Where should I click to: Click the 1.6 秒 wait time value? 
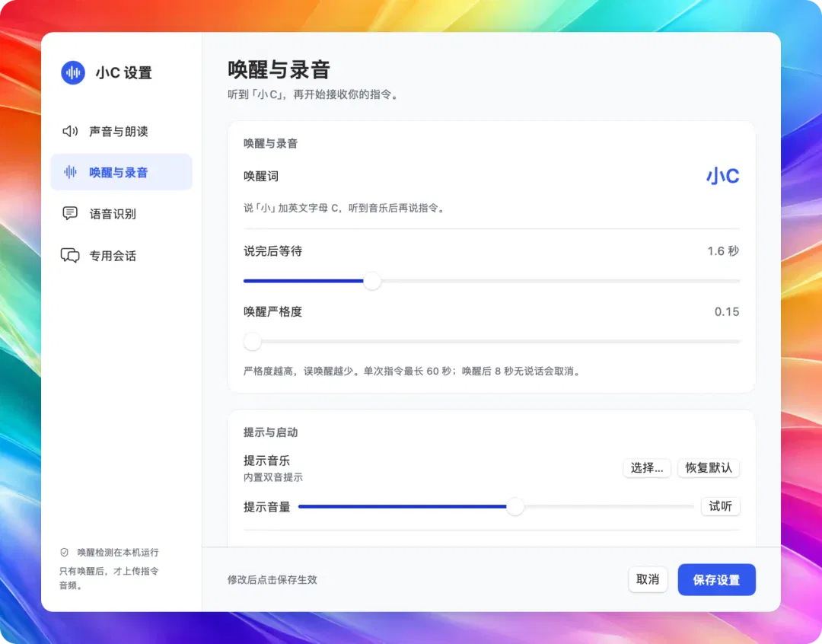[x=723, y=251]
